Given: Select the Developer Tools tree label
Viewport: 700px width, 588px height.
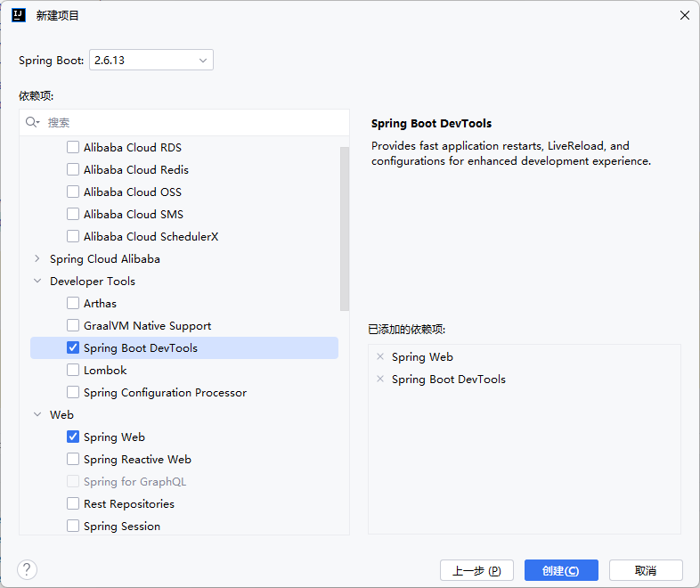Looking at the screenshot, I should coord(93,282).
